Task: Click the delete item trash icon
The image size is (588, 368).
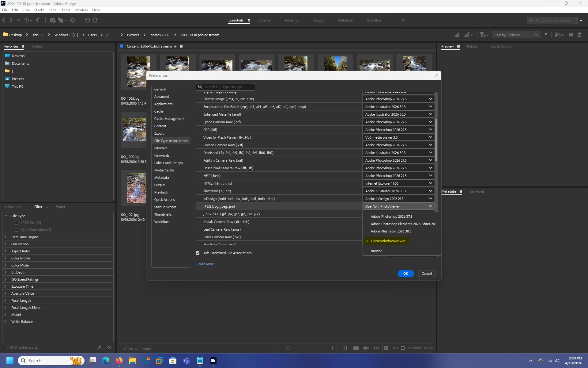Action: point(579,35)
